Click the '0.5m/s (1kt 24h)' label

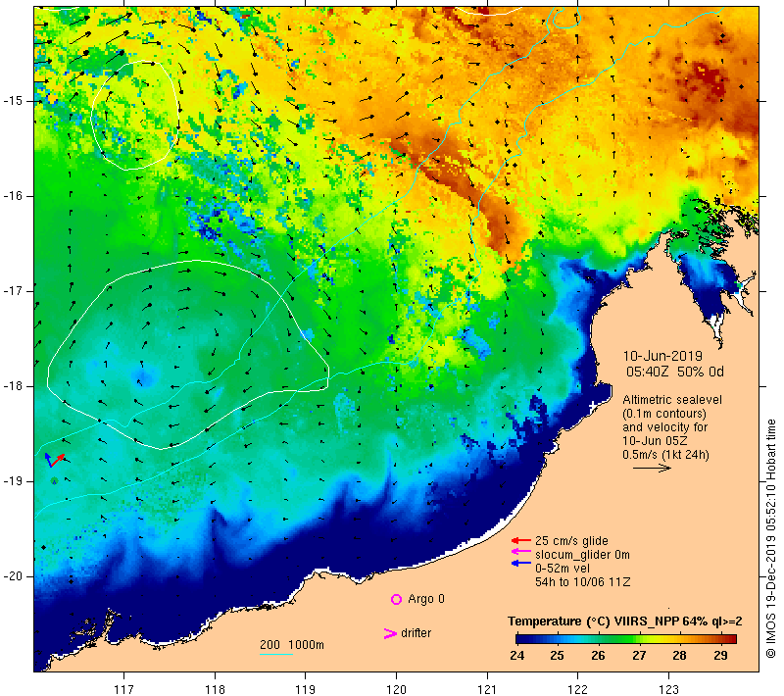(665, 455)
